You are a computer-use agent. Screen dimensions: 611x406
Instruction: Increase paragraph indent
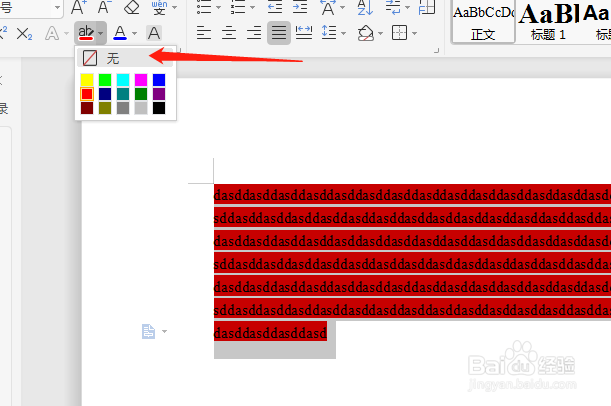coord(300,7)
